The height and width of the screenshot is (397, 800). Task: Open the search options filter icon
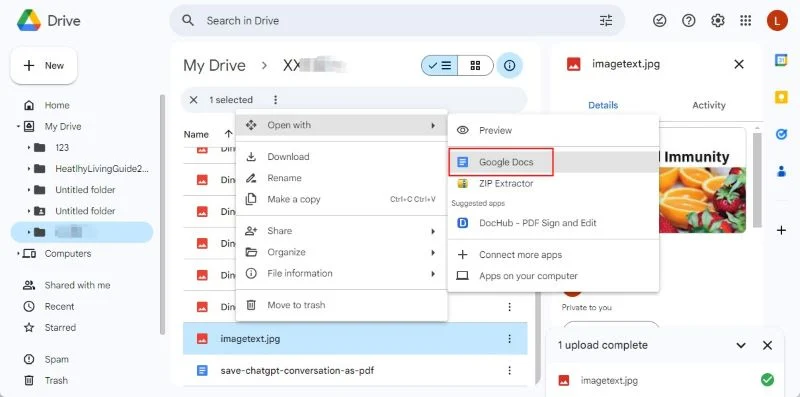[606, 20]
